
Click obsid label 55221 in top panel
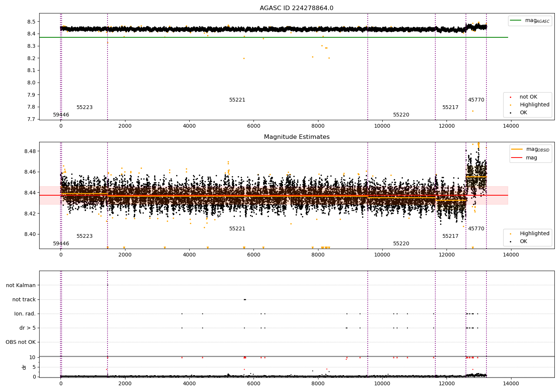pyautogui.click(x=237, y=100)
